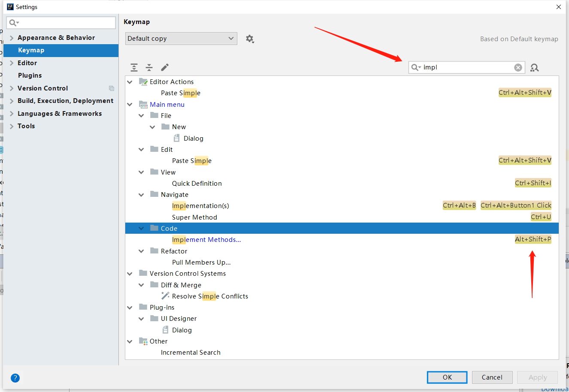
Task: Click the Ctrl+U shortcut label
Action: [541, 217]
